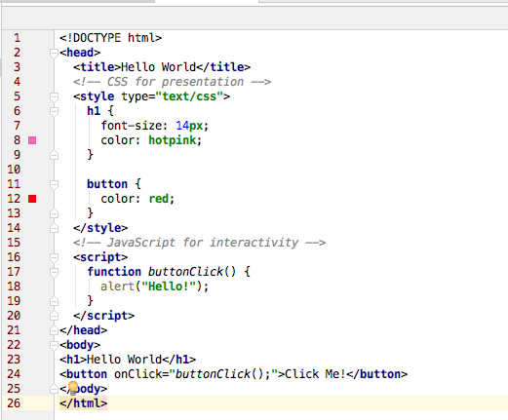Image resolution: width=508 pixels, height=420 pixels.
Task: Click the CSS for presentation comment
Action: pos(172,82)
